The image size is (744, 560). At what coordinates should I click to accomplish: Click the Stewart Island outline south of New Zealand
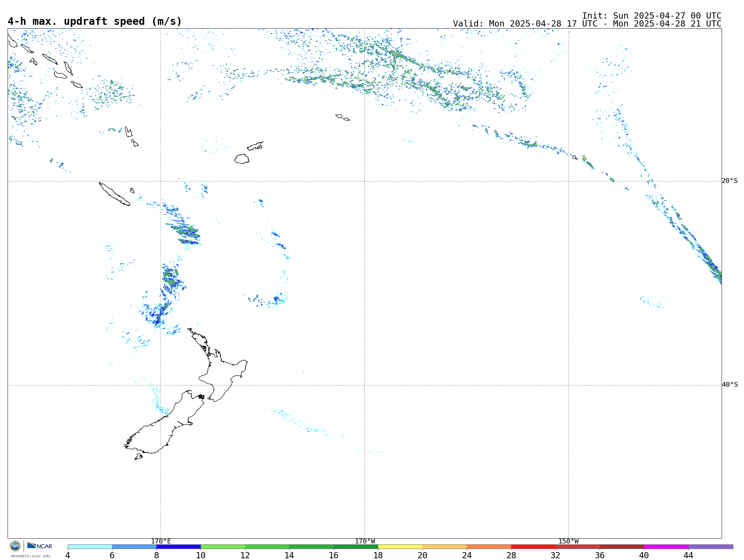pos(138,457)
